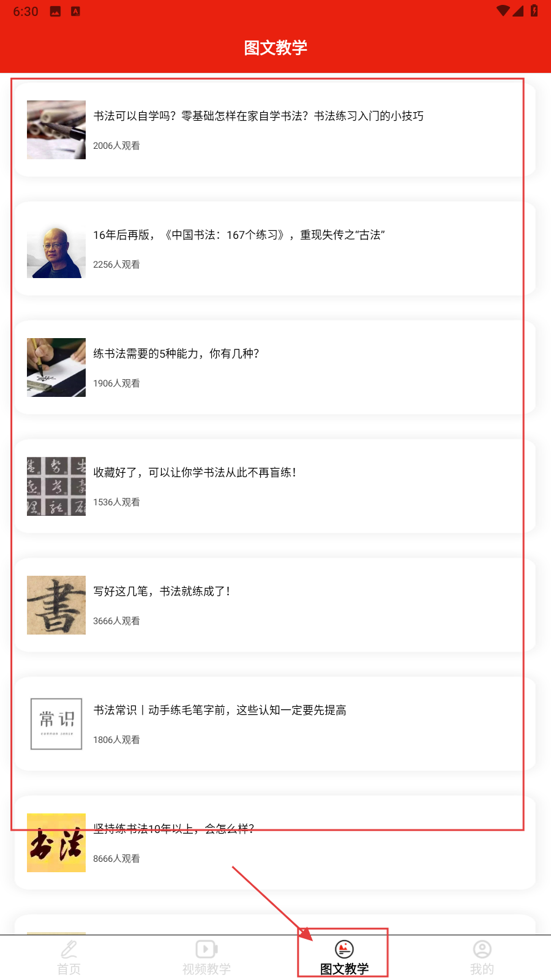This screenshot has height=980, width=551.
Task: Open the 我的 profile icon
Action: tap(482, 949)
